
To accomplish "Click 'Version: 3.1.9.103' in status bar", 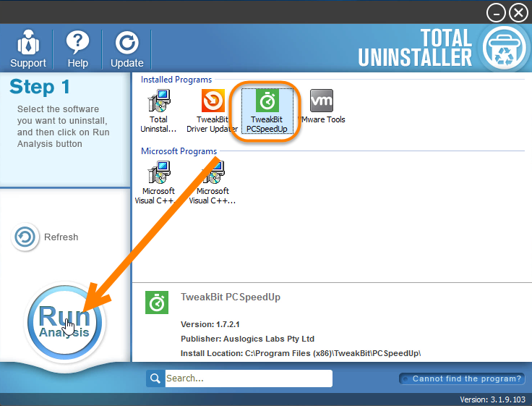I will (493, 399).
